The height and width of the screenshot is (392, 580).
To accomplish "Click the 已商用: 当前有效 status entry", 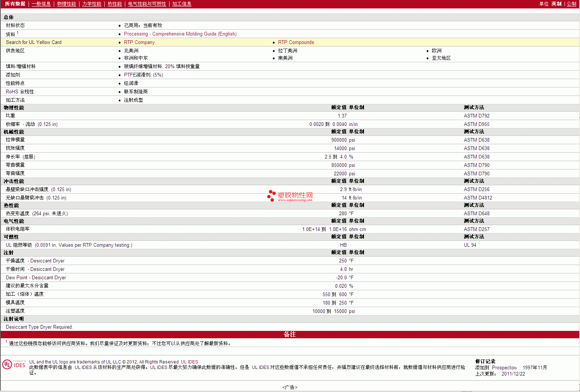I will (x=143, y=25).
